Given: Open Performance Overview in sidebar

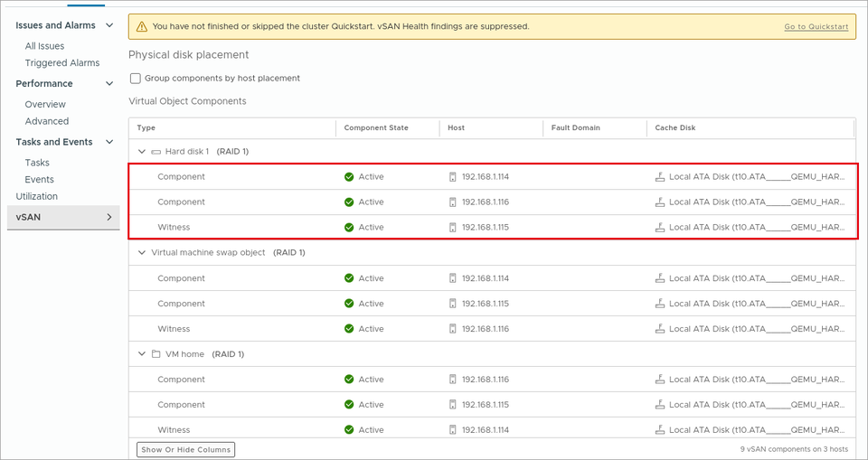Looking at the screenshot, I should point(45,104).
